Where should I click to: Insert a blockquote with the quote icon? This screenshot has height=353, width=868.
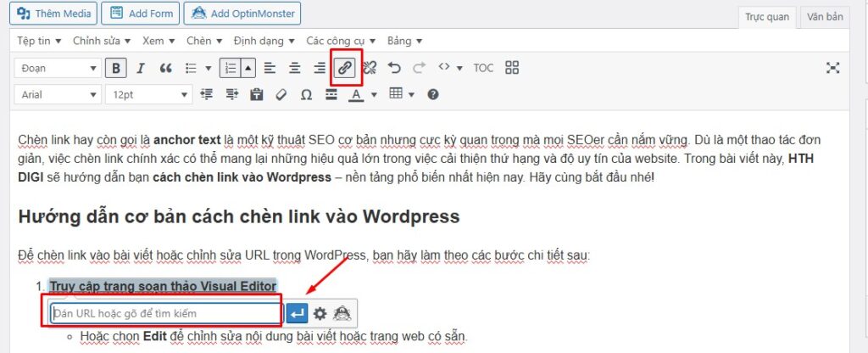point(166,68)
